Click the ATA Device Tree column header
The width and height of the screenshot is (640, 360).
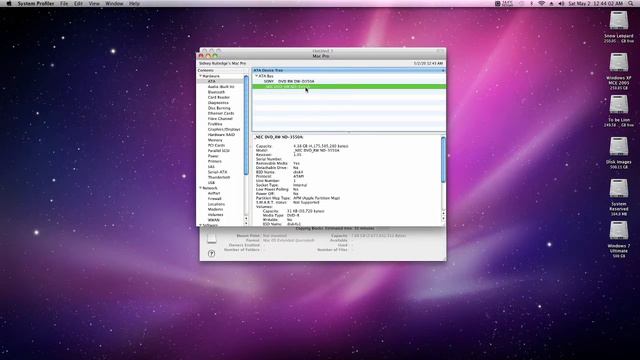pyautogui.click(x=349, y=70)
